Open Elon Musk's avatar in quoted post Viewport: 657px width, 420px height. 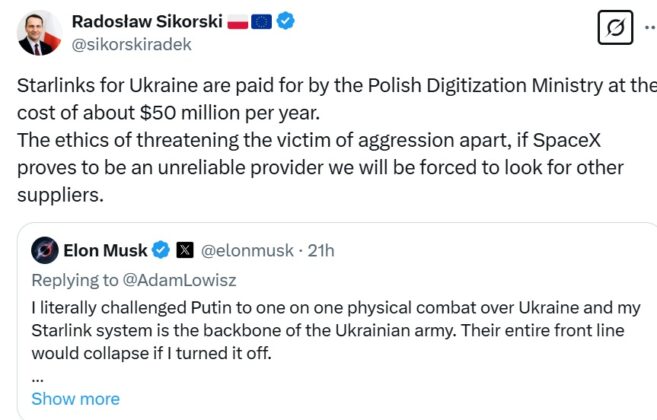44,249
